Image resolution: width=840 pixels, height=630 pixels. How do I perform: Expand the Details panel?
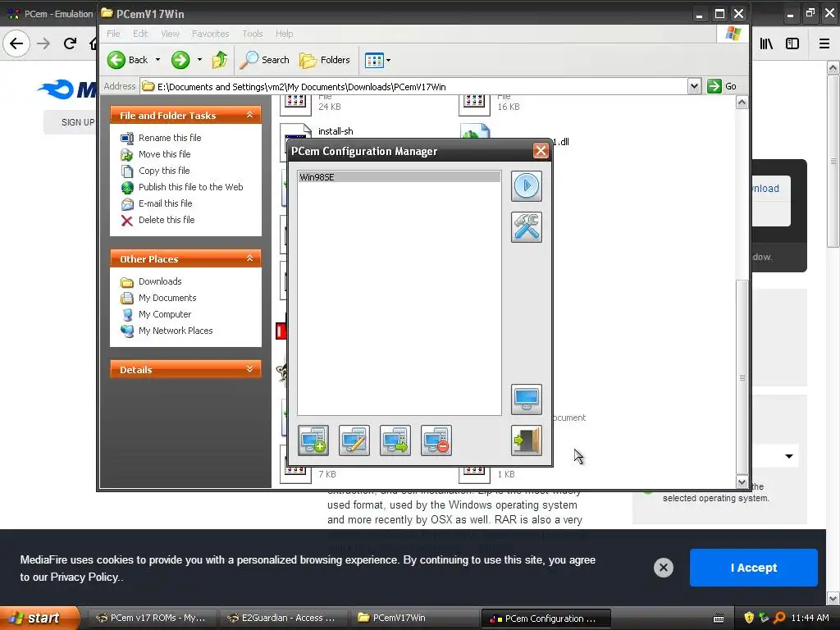click(x=249, y=370)
